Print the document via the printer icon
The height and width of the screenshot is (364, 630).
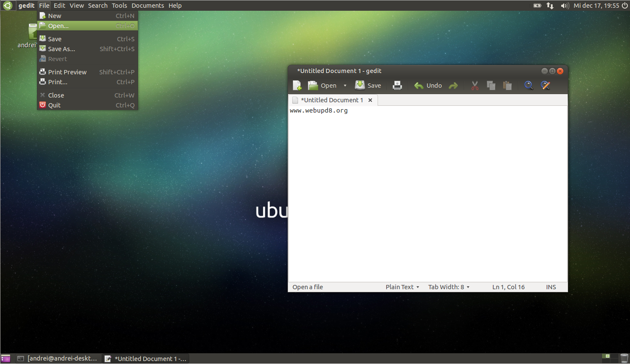396,85
